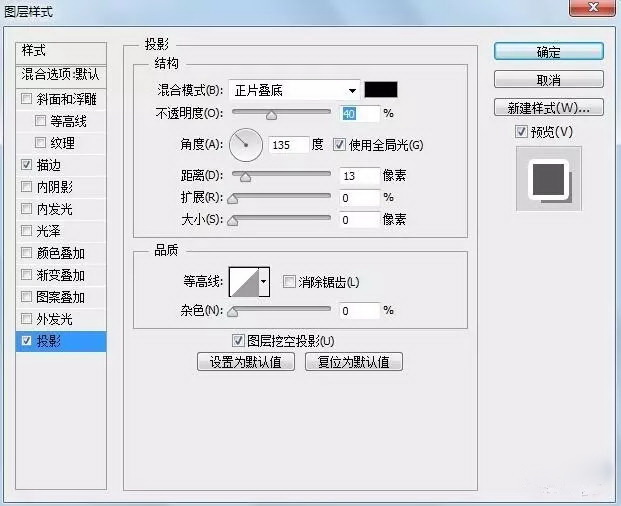621x506 pixels.
Task: Click the 扩展 percent value field
Action: click(x=360, y=198)
